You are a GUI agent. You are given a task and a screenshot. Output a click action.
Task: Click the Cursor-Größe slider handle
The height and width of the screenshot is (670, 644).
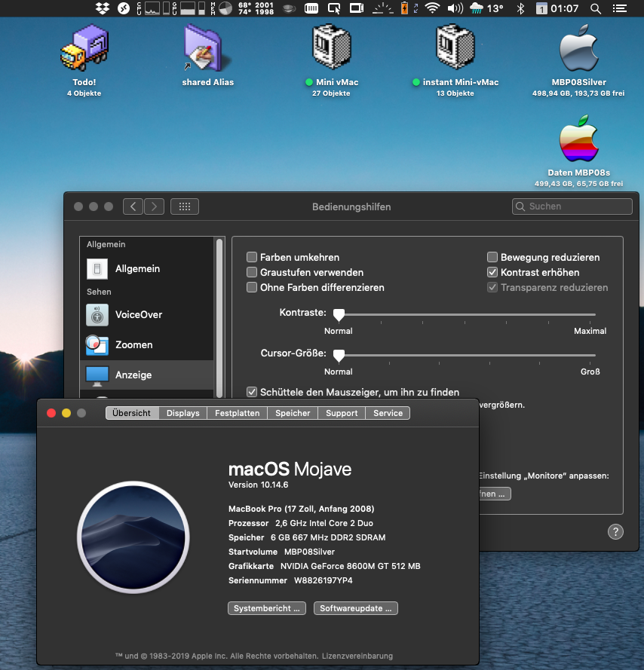click(x=339, y=356)
